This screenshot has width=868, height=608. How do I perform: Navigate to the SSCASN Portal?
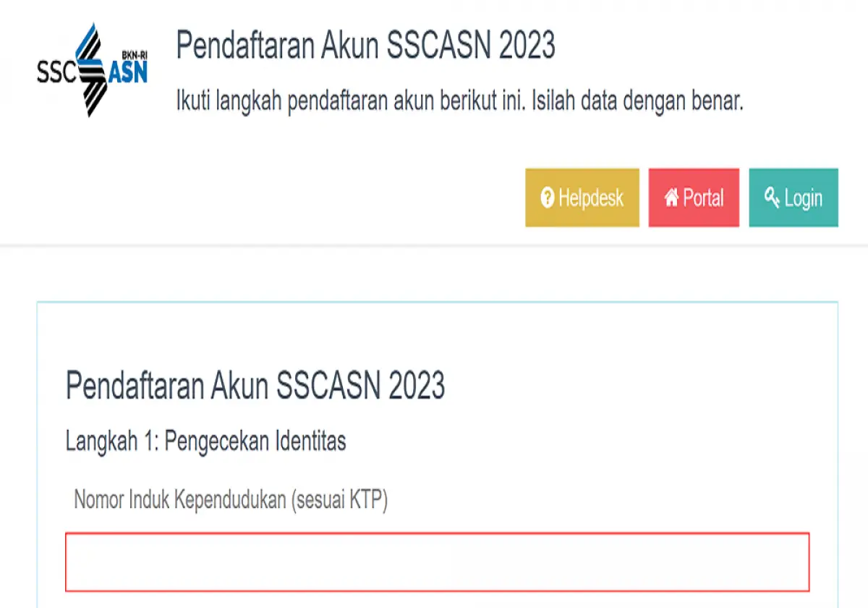pyautogui.click(x=693, y=197)
